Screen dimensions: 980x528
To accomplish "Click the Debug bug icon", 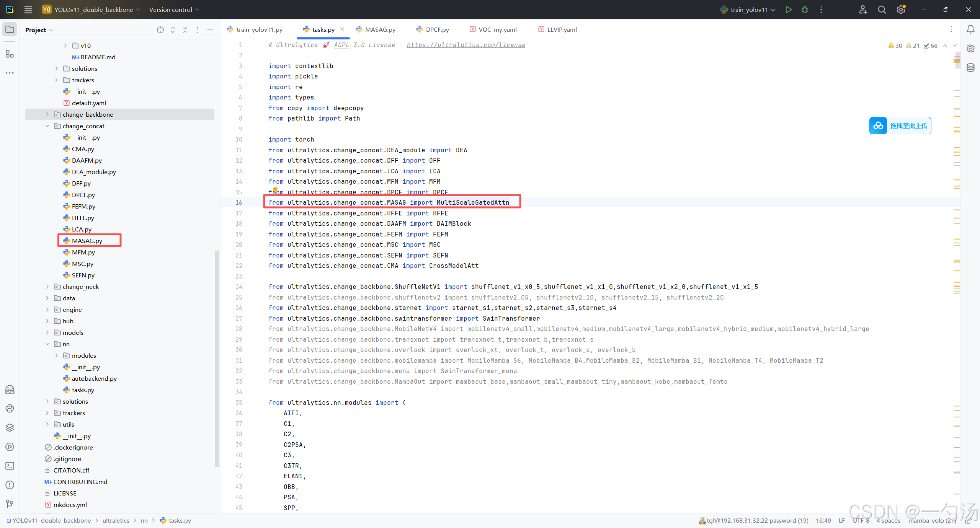I will pos(805,10).
